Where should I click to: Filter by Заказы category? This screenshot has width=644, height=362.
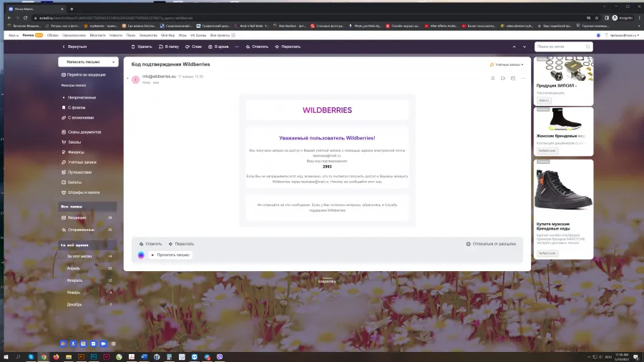[x=71, y=142]
